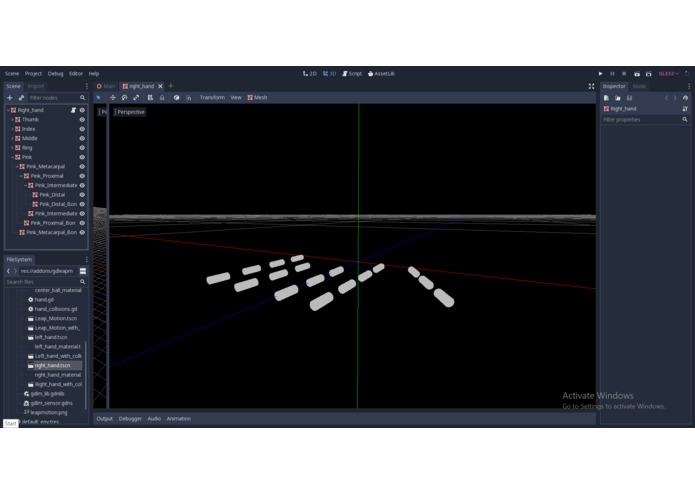Expand the Index node
Screen dimensions: 695x494
click(x=12, y=129)
